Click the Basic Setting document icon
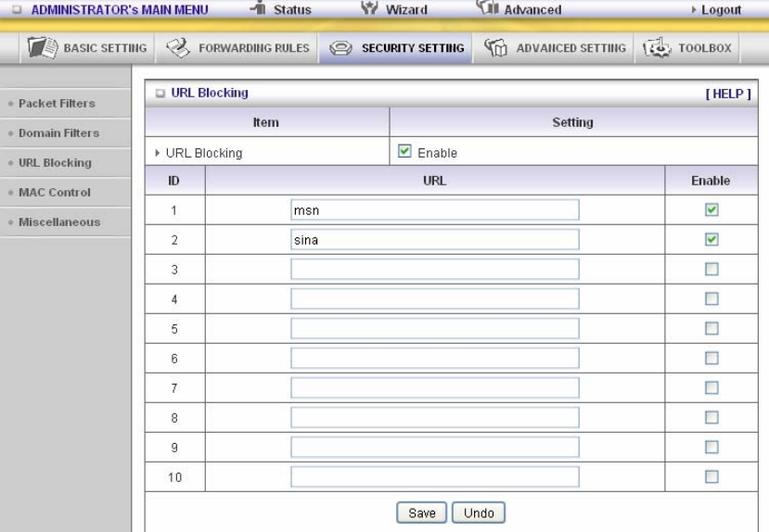 [43, 47]
